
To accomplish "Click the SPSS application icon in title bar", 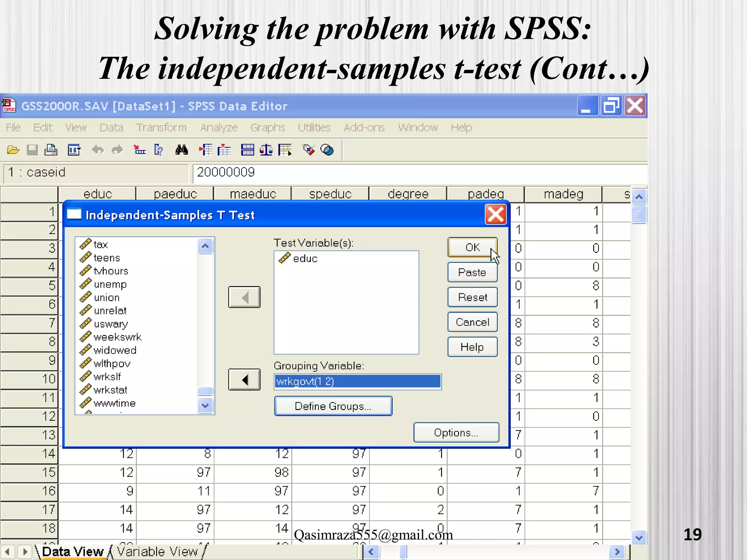I will point(9,106).
